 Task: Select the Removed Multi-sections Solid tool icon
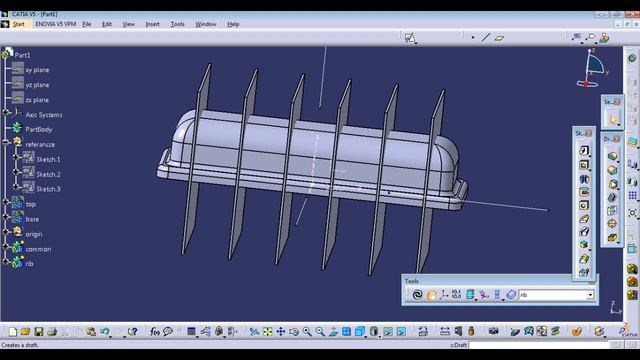click(584, 272)
